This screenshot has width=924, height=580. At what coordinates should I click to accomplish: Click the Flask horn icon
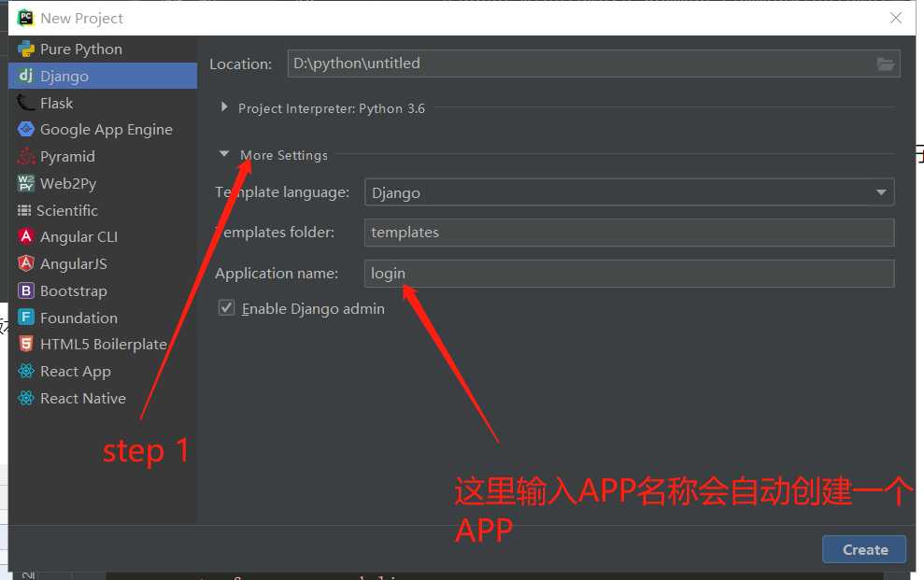(26, 103)
